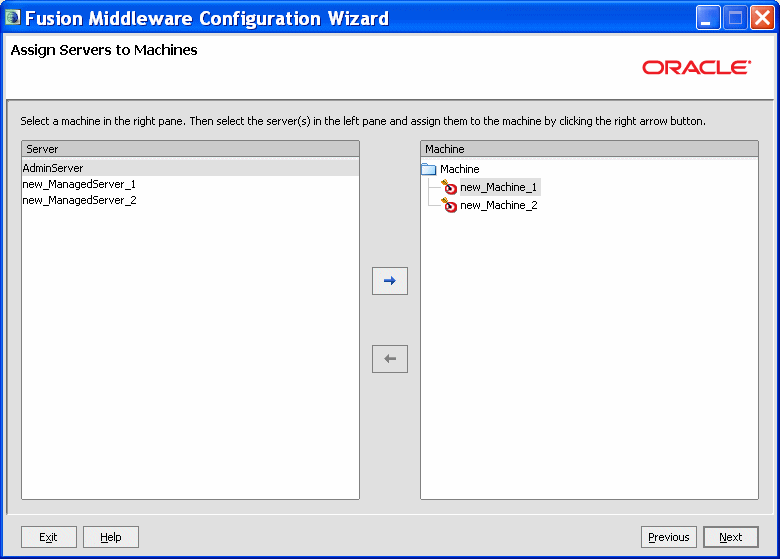Click the Oracle logo

696,67
